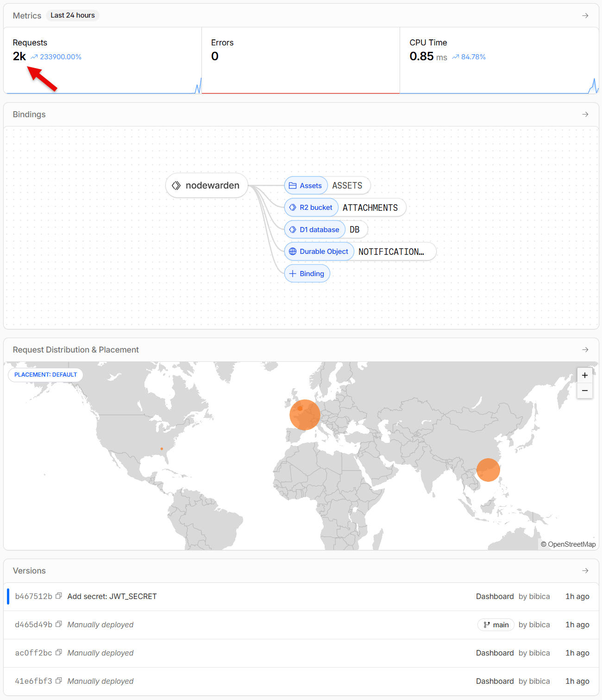Open the Assets binding

[327, 186]
